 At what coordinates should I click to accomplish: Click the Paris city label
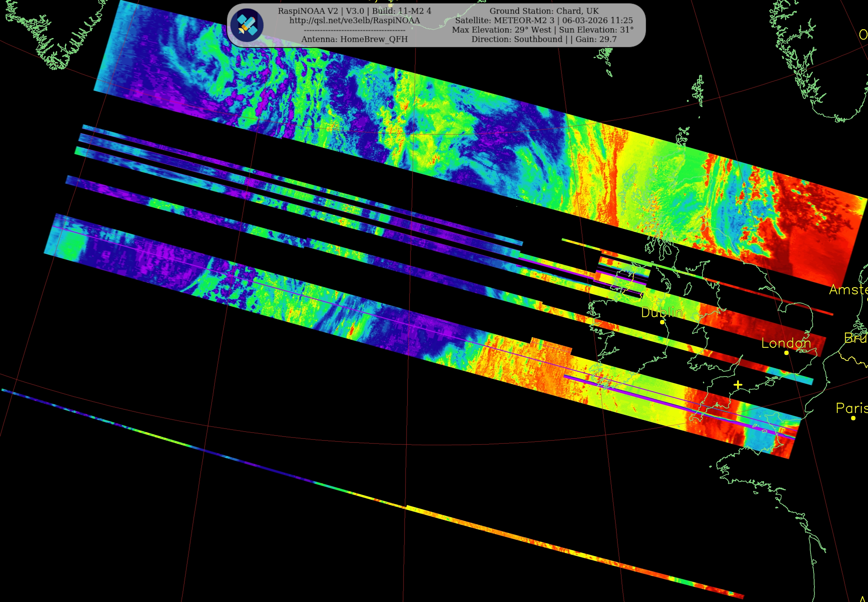(851, 408)
